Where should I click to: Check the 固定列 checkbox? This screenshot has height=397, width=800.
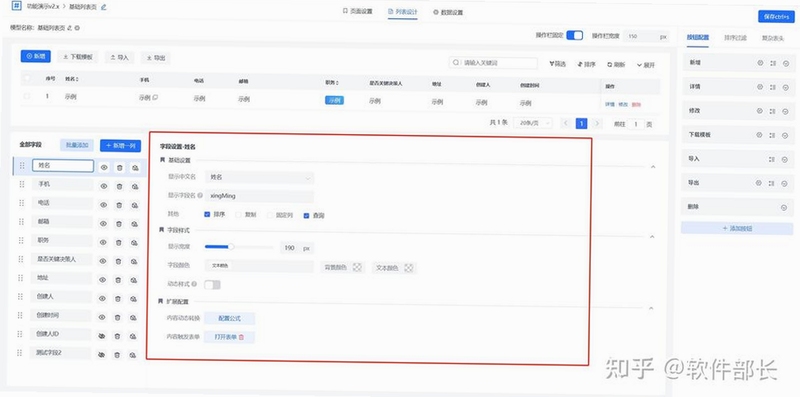[x=270, y=215]
